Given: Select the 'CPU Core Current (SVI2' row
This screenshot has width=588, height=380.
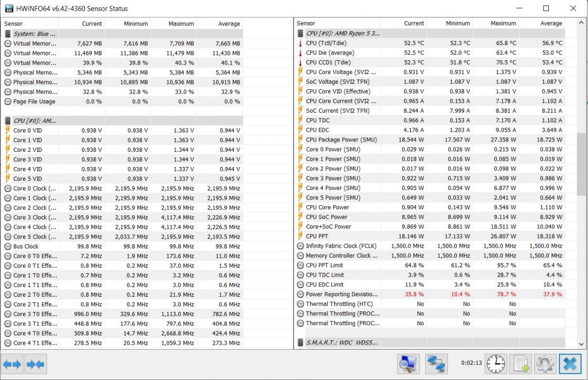Looking at the screenshot, I should [x=429, y=101].
